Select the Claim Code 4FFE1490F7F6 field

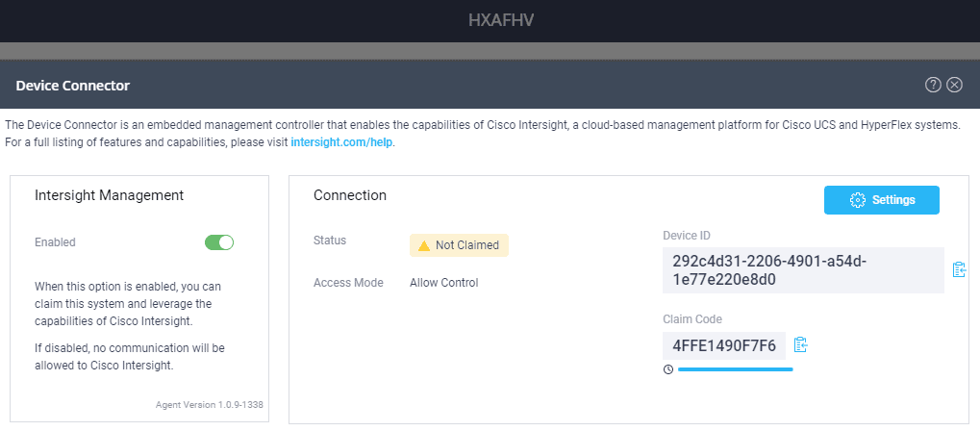click(x=724, y=346)
